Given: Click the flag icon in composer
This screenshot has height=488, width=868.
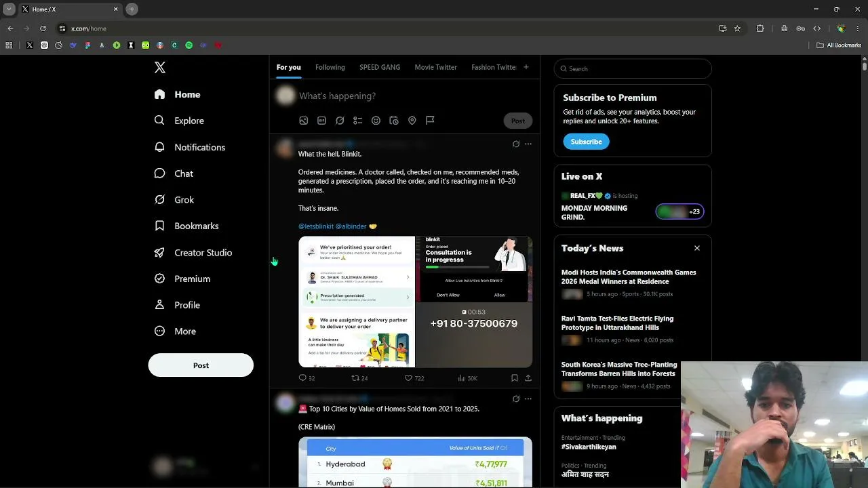Looking at the screenshot, I should click(430, 121).
